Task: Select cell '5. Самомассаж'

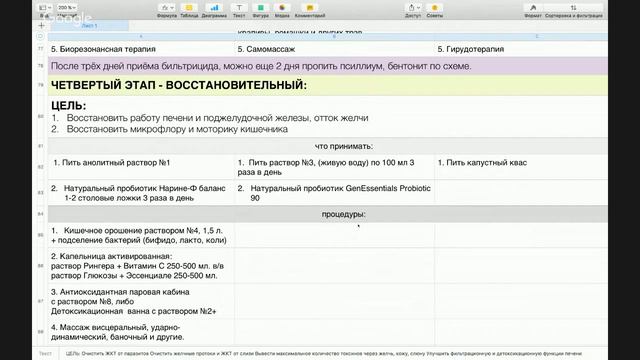Action: (334, 49)
